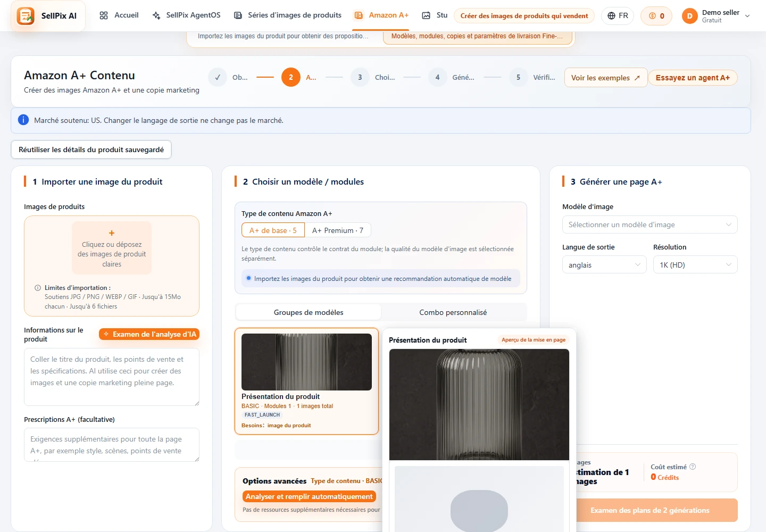Image resolution: width=766 pixels, height=532 pixels.
Task: Open Séries d'images de produits menu
Action: [x=288, y=15]
